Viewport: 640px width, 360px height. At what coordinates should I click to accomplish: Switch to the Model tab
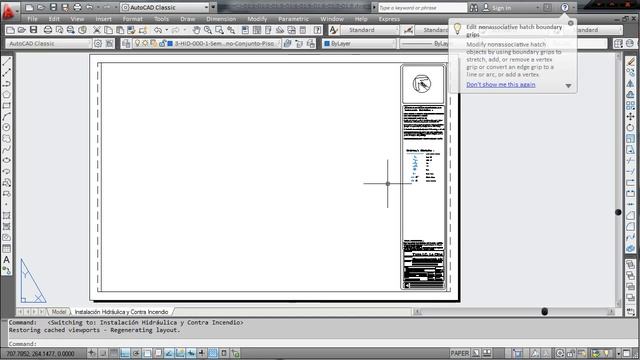[59, 312]
